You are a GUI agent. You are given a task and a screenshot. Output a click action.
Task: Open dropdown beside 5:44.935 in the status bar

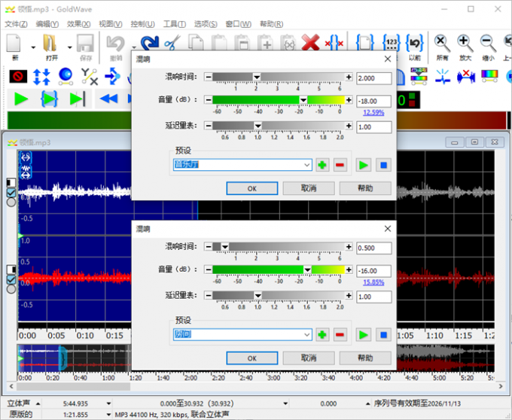tap(108, 403)
